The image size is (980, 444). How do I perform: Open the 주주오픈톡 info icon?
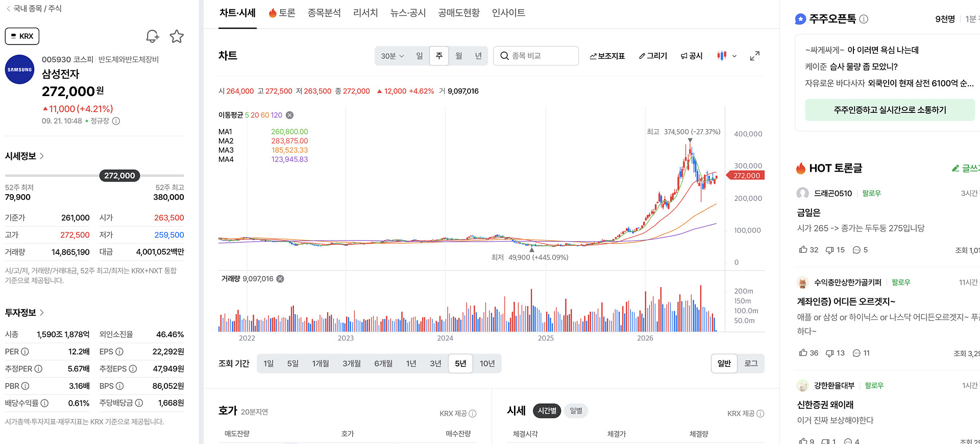click(864, 19)
